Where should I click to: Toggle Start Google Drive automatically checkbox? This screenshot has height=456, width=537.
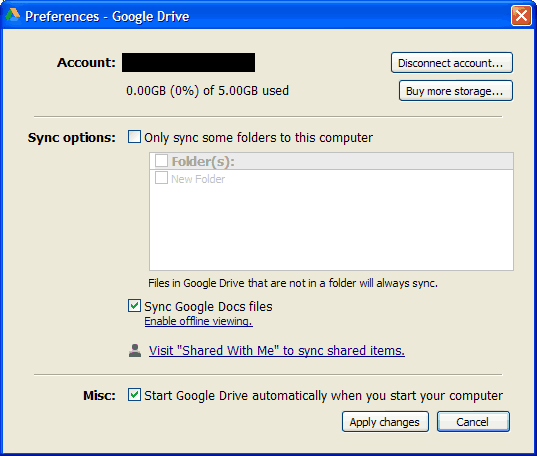point(134,395)
